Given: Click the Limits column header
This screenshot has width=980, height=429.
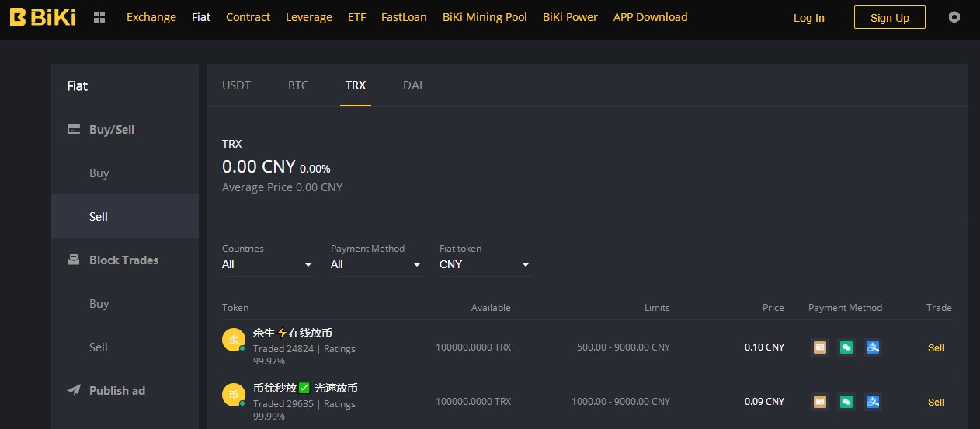Looking at the screenshot, I should pos(657,307).
